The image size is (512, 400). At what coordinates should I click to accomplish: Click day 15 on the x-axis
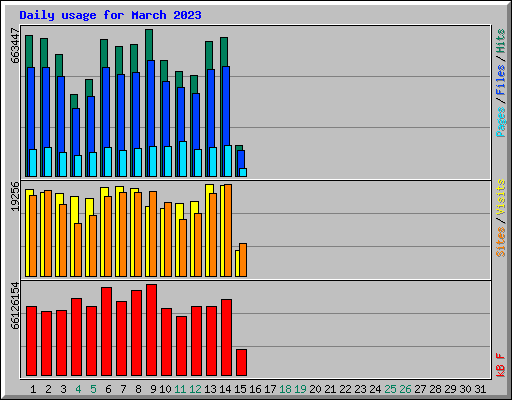pyautogui.click(x=240, y=389)
